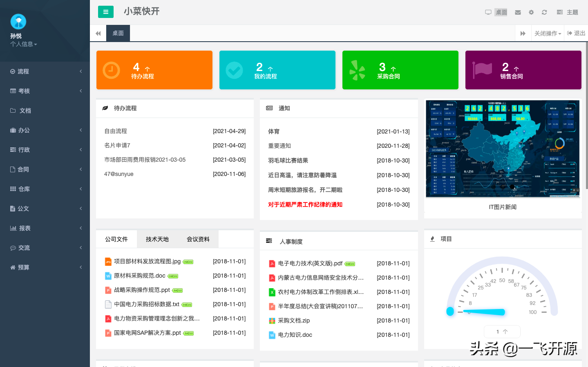Click the 人事制度 panel header icon
Image resolution: width=588 pixels, height=367 pixels.
point(269,241)
